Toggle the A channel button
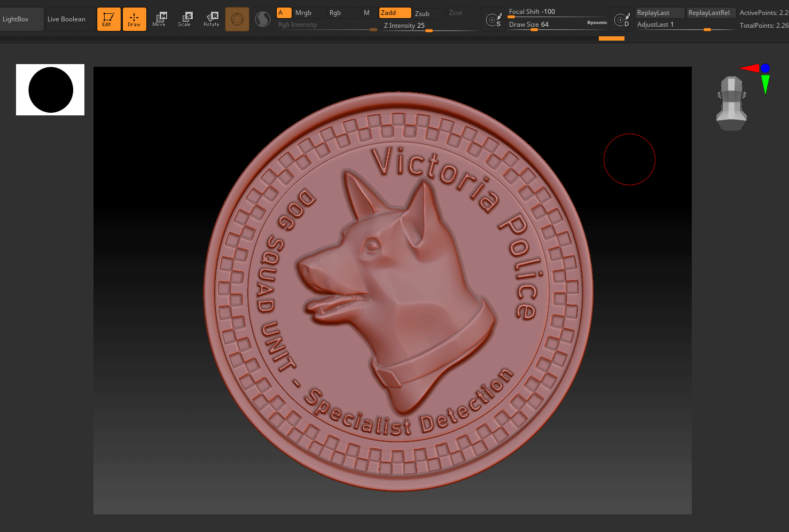This screenshot has height=532, width=789. click(284, 13)
